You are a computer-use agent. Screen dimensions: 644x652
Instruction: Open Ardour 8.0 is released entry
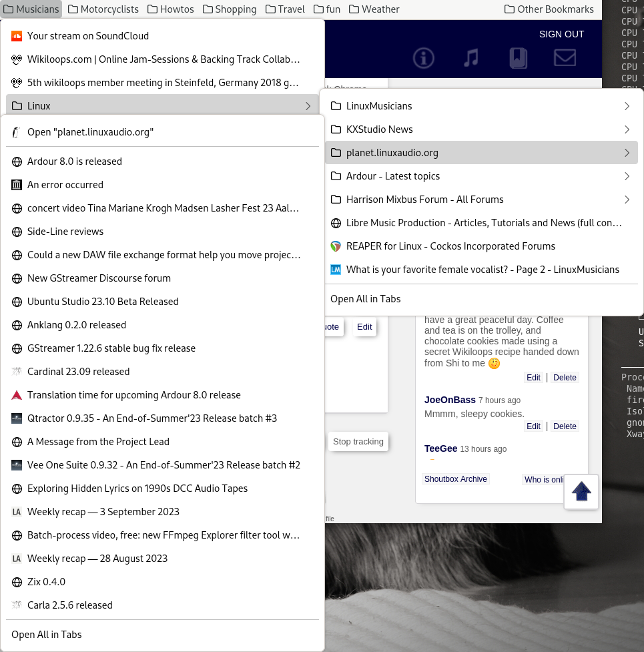pos(163,161)
